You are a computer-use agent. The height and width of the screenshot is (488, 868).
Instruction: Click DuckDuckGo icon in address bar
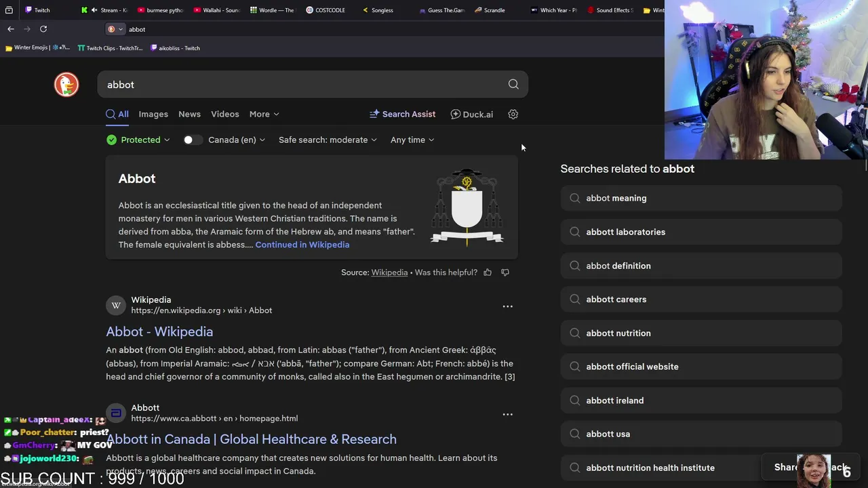point(111,29)
